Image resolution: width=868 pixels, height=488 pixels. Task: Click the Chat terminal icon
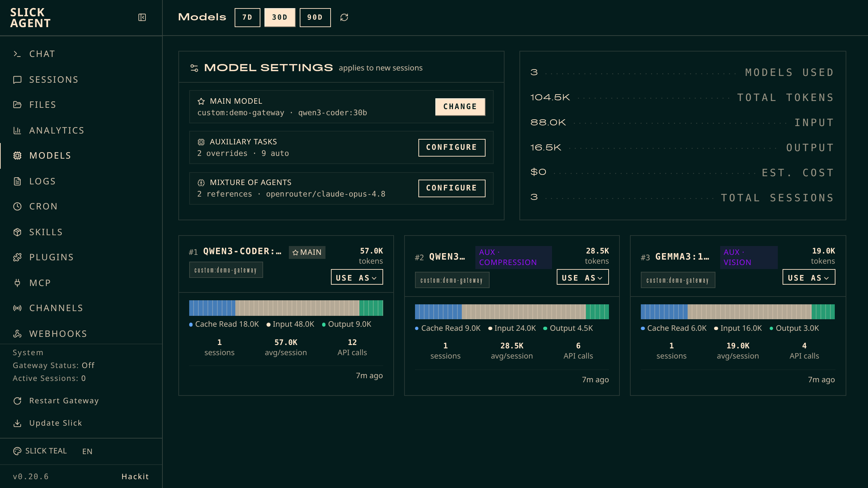tap(17, 54)
